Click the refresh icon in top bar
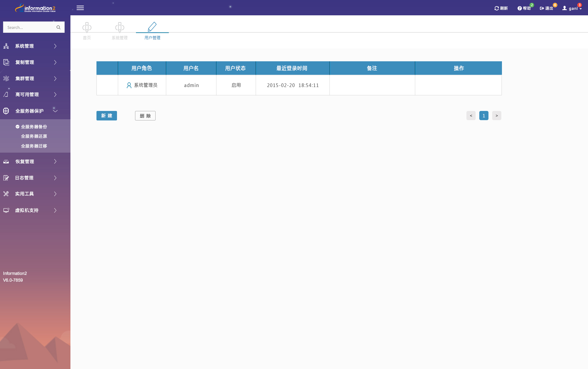Viewport: 588px width, 369px height. [x=496, y=8]
